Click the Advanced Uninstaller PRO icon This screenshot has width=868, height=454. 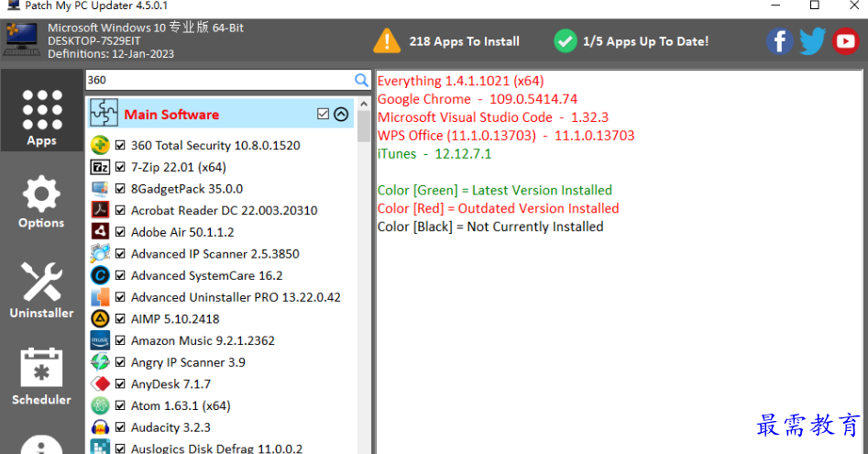click(x=100, y=297)
